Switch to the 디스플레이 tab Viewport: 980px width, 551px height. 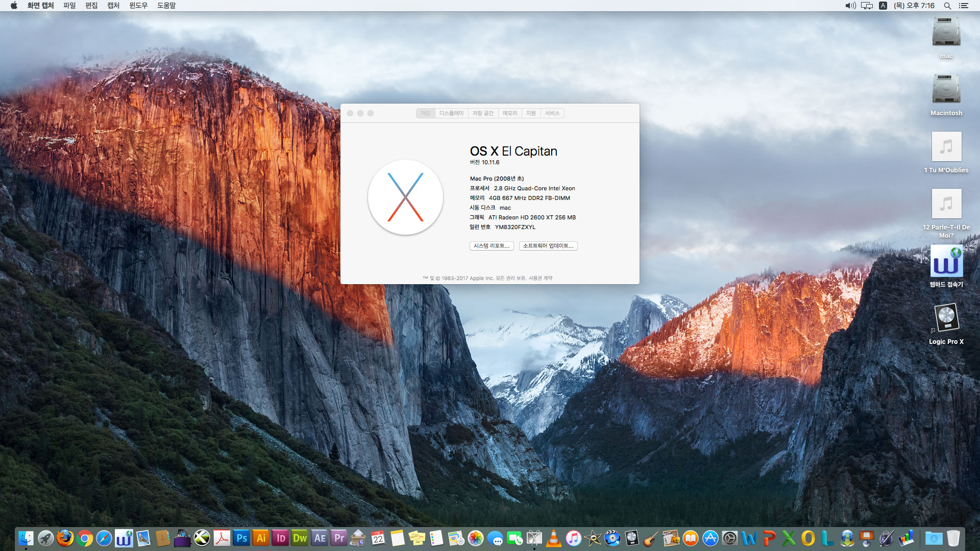(451, 113)
